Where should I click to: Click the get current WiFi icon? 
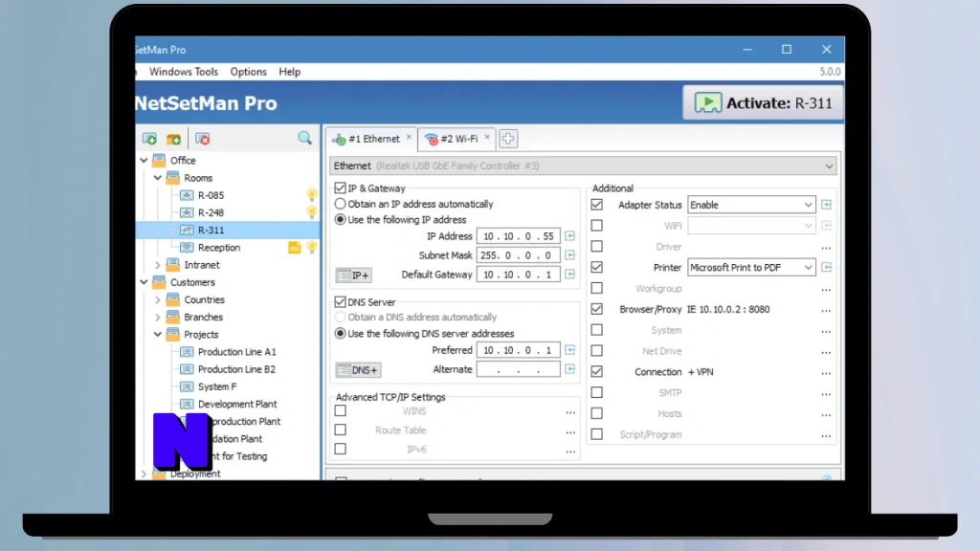point(826,226)
